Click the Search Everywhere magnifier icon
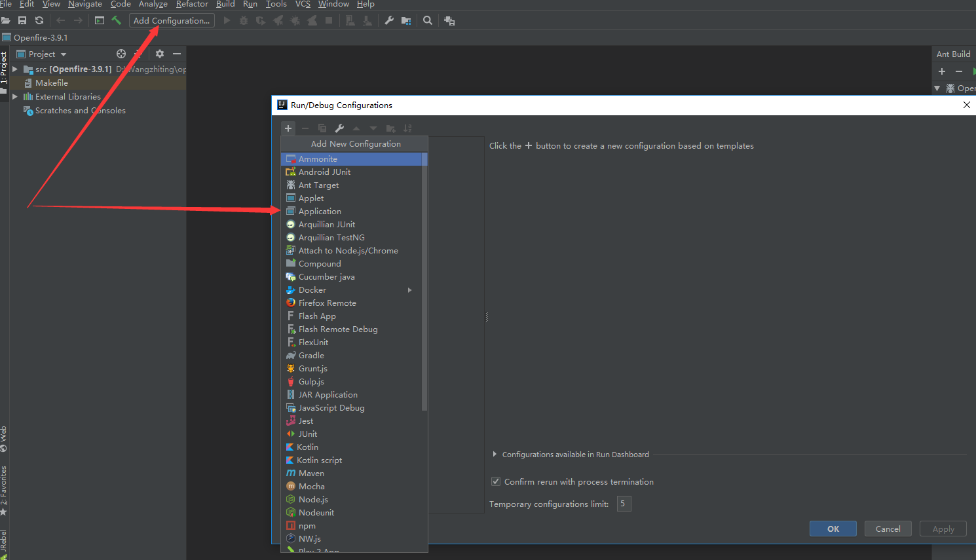Viewport: 976px width, 560px height. click(427, 20)
